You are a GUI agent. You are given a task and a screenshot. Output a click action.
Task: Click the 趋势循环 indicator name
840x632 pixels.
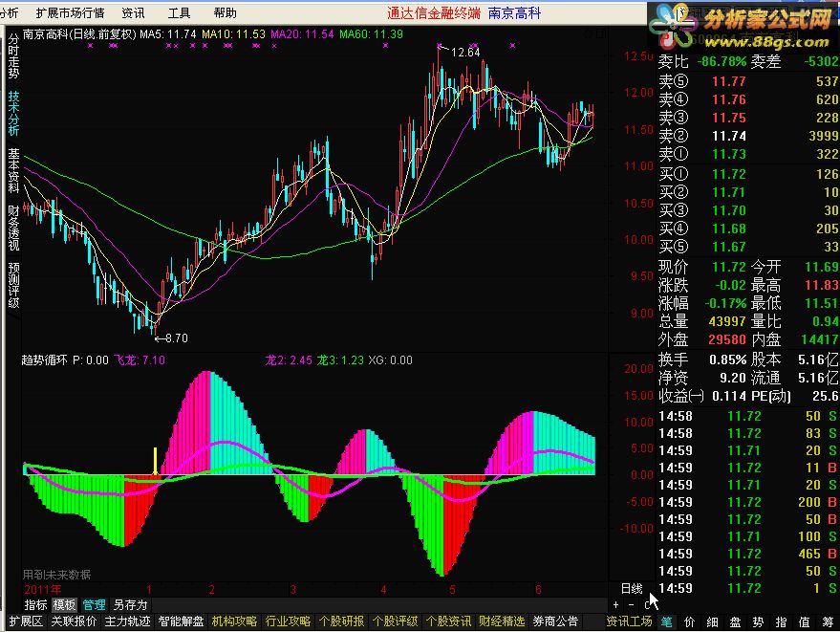(43, 360)
